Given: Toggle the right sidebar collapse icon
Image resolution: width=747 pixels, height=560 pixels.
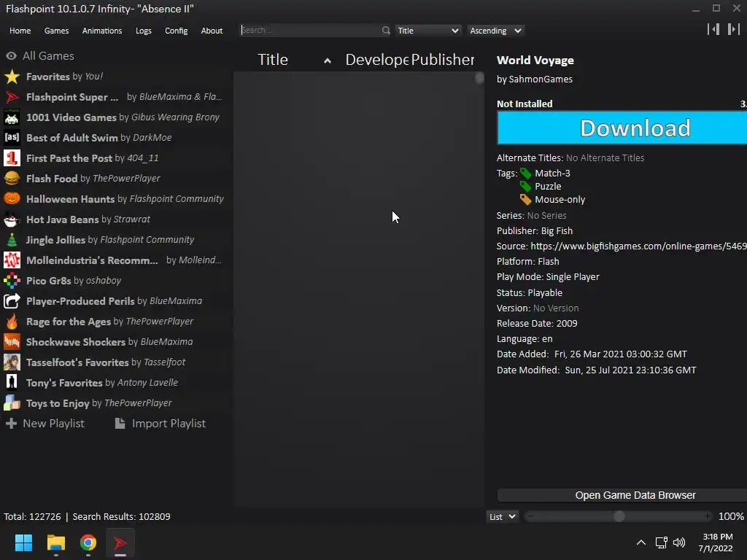Looking at the screenshot, I should pyautogui.click(x=733, y=29).
